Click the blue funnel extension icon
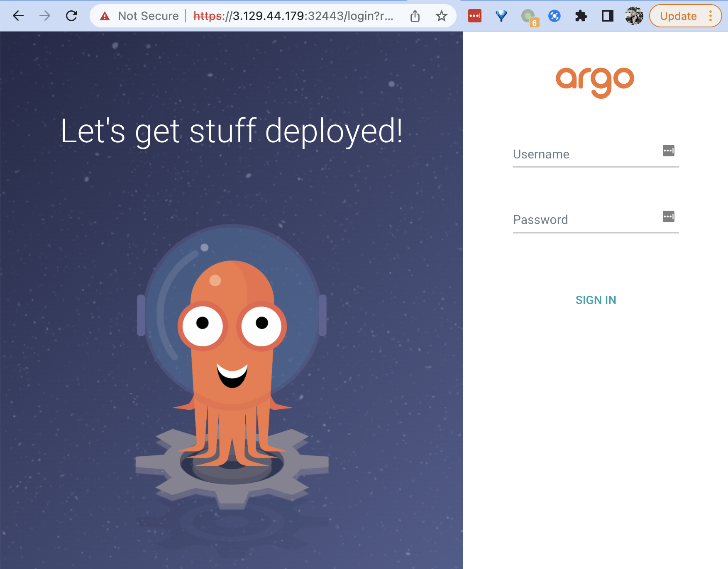 pyautogui.click(x=501, y=16)
